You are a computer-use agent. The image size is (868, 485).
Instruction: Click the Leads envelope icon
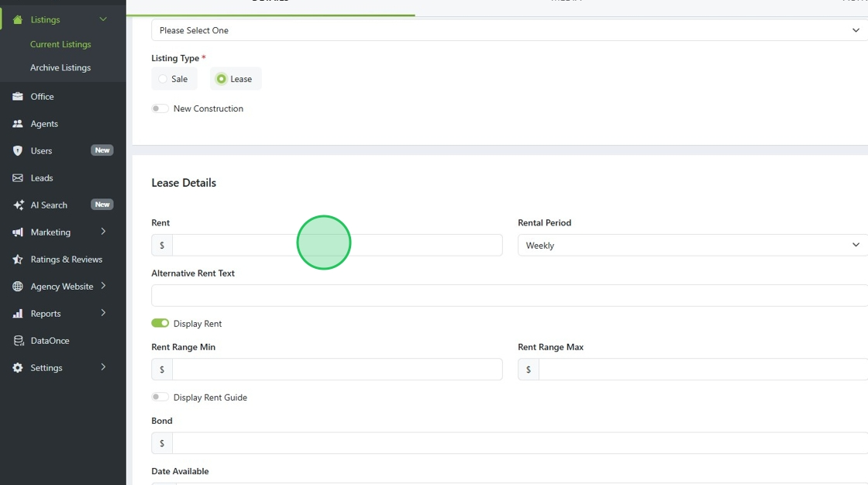tap(18, 178)
